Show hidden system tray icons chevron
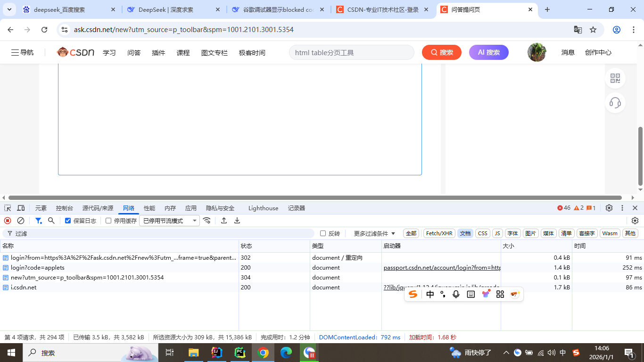 506,353
